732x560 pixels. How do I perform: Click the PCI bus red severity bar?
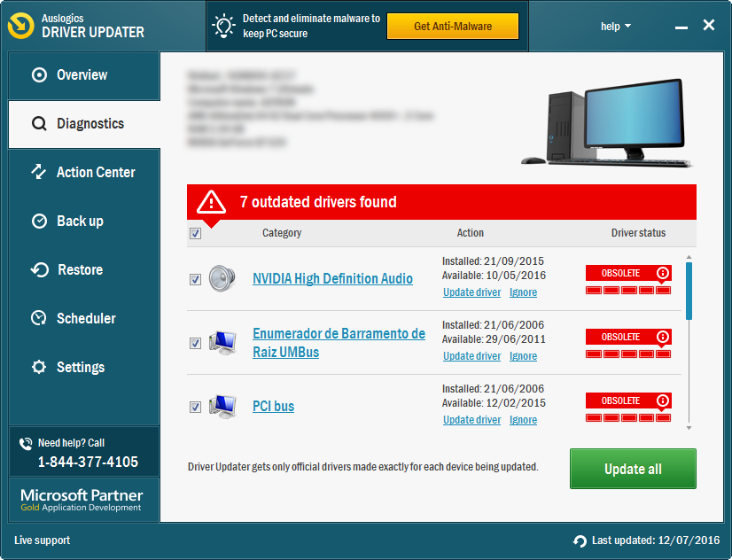(628, 417)
